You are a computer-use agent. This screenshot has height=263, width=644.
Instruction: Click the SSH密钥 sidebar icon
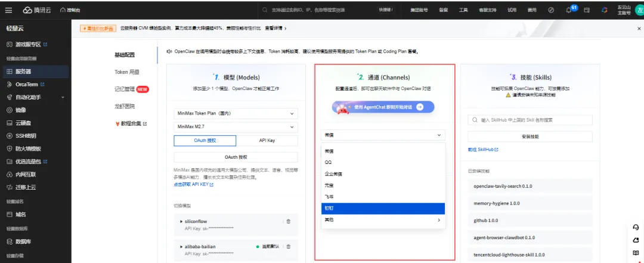point(10,135)
